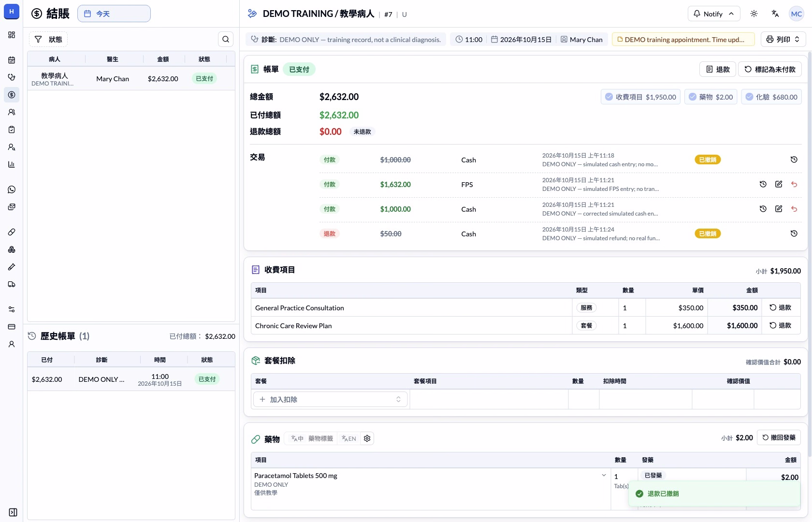Open the bar chart reports icon in sidebar
The height and width of the screenshot is (522, 812).
[12, 164]
